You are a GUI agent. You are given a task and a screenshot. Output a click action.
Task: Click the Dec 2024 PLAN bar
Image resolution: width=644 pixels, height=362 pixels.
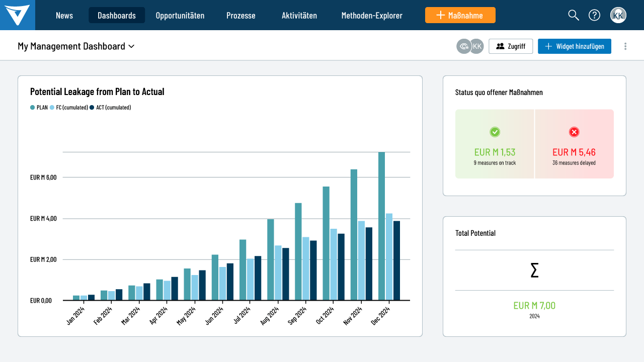(x=381, y=226)
